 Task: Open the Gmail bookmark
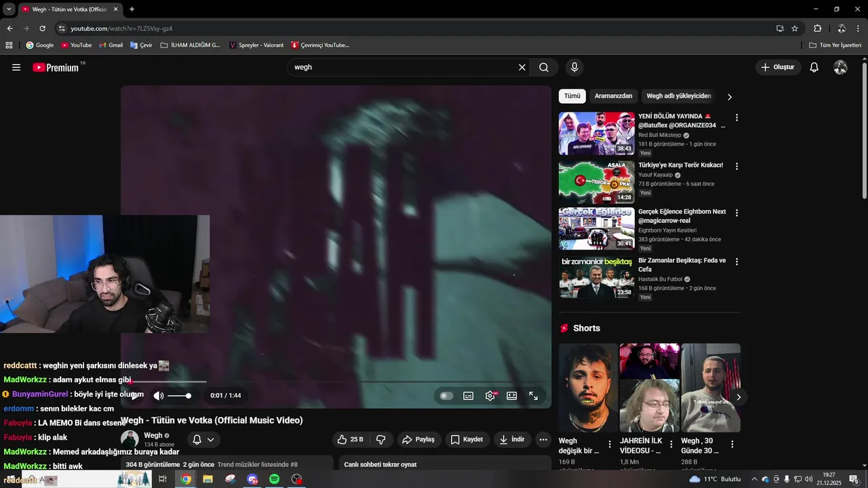pos(111,45)
